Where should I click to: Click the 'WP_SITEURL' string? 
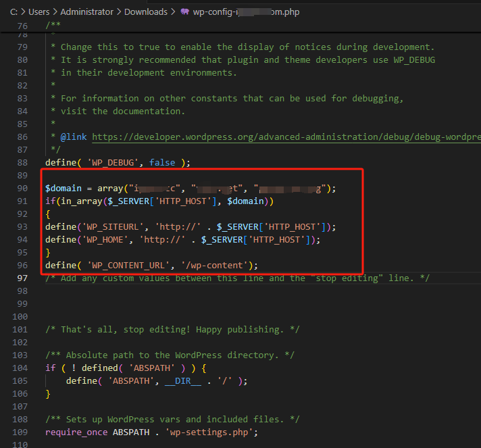113,227
